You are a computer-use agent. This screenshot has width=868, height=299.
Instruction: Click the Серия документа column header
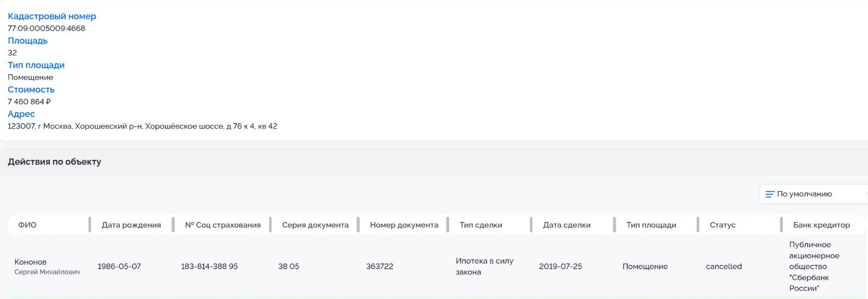(x=315, y=225)
